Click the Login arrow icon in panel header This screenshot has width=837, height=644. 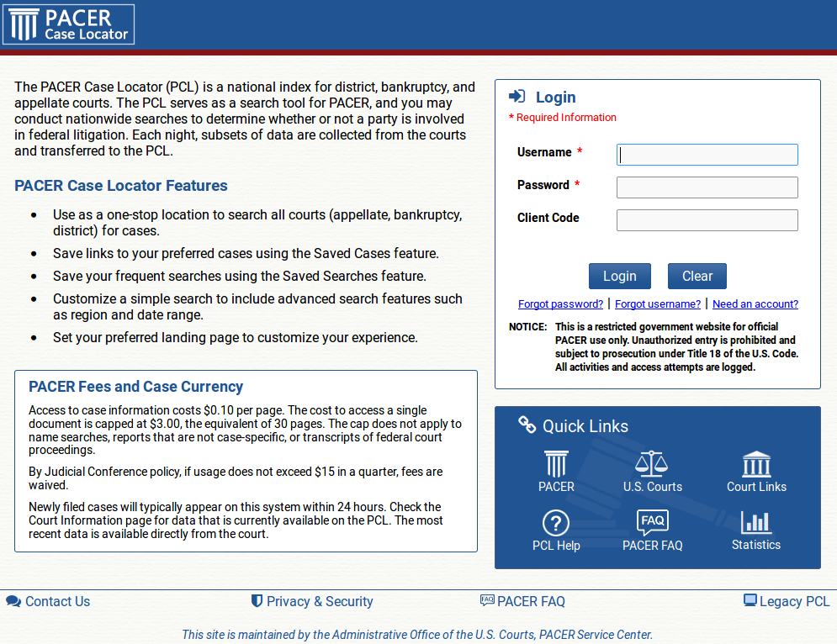tap(517, 97)
